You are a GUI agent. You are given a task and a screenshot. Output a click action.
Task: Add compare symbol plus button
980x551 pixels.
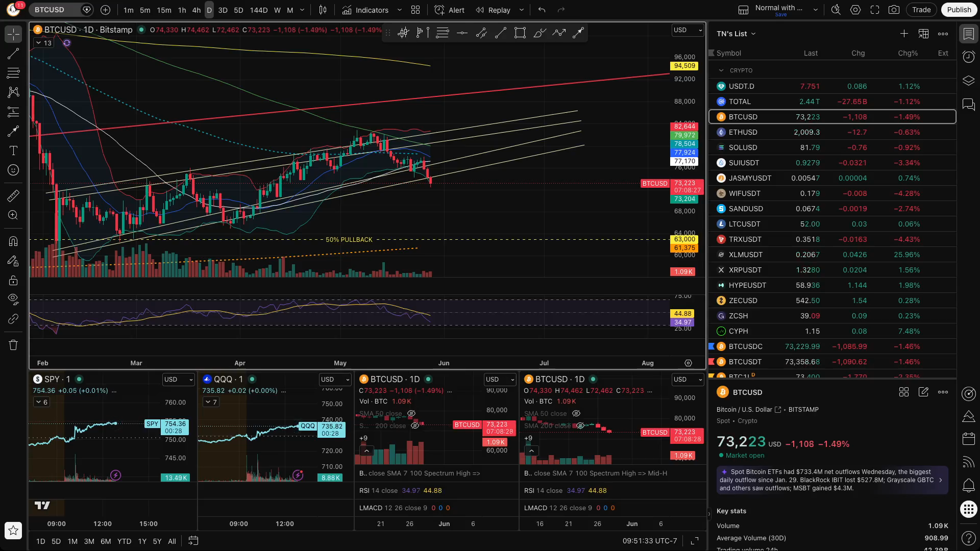(105, 10)
